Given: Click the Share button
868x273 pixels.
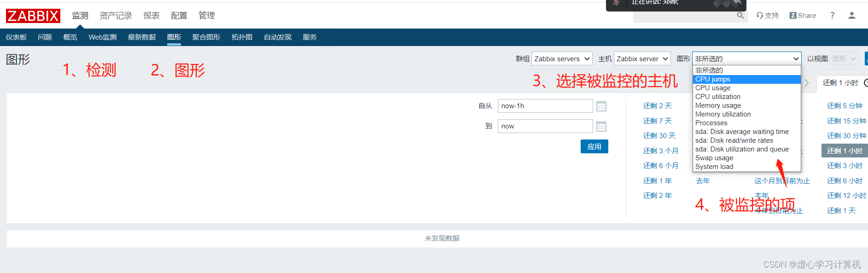Looking at the screenshot, I should (803, 16).
